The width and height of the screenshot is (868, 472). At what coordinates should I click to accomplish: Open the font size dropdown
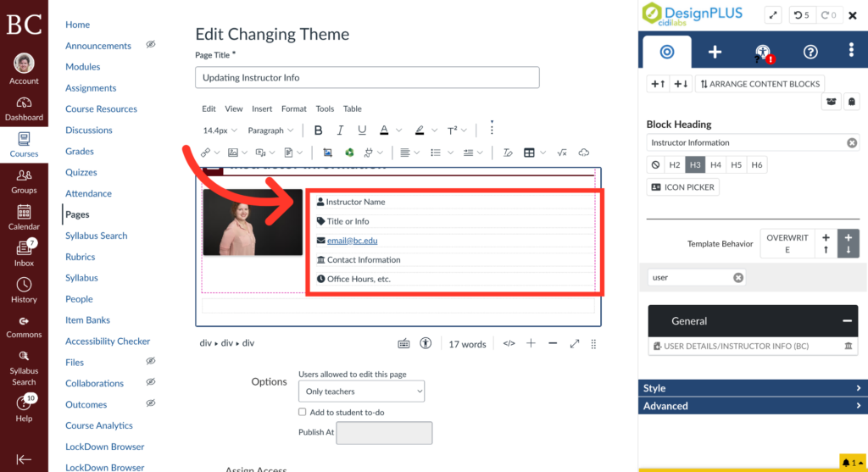(x=220, y=130)
